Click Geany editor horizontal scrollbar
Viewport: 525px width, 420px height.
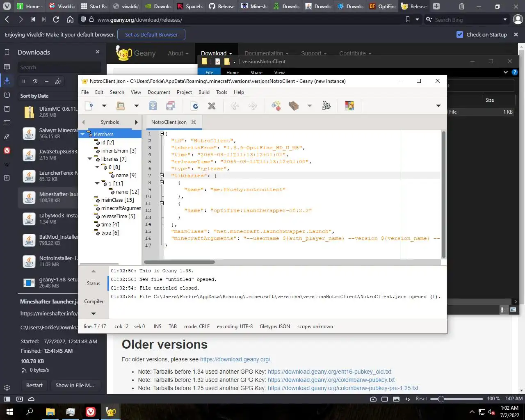pyautogui.click(x=179, y=262)
